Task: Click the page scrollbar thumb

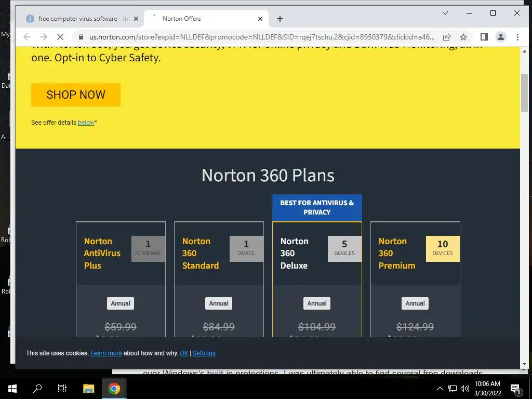Action: (524, 92)
